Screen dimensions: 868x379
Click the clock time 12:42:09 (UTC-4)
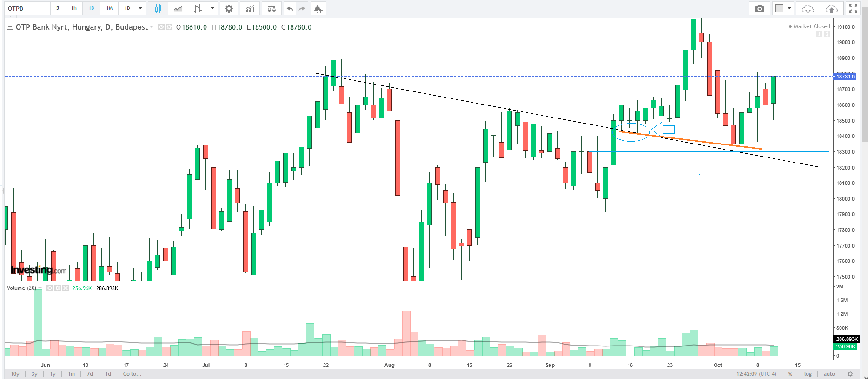pyautogui.click(x=756, y=374)
